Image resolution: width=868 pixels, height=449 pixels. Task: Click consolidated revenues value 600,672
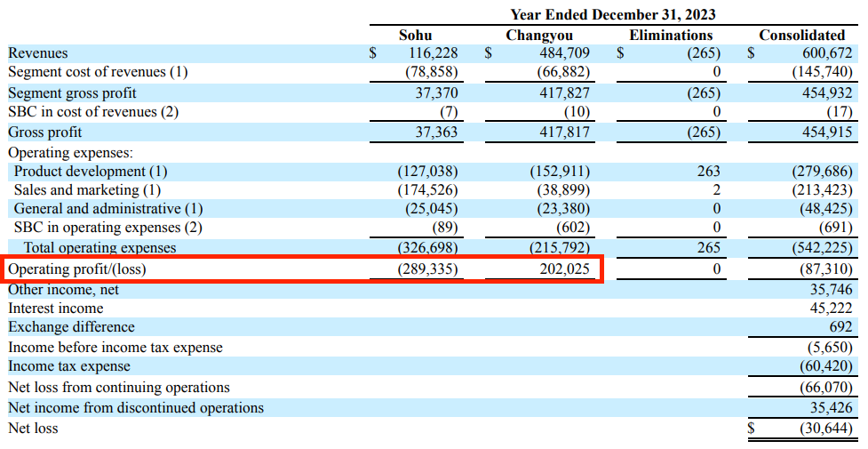click(827, 53)
